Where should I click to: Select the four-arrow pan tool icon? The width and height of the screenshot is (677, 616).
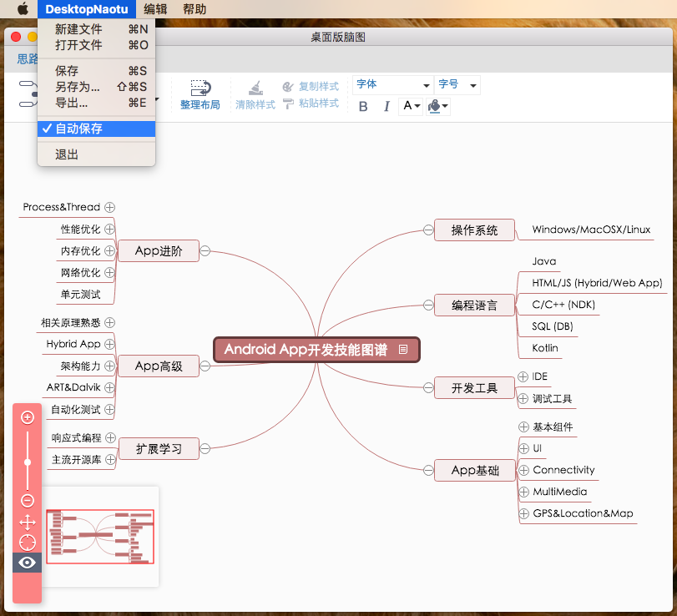pos(28,523)
